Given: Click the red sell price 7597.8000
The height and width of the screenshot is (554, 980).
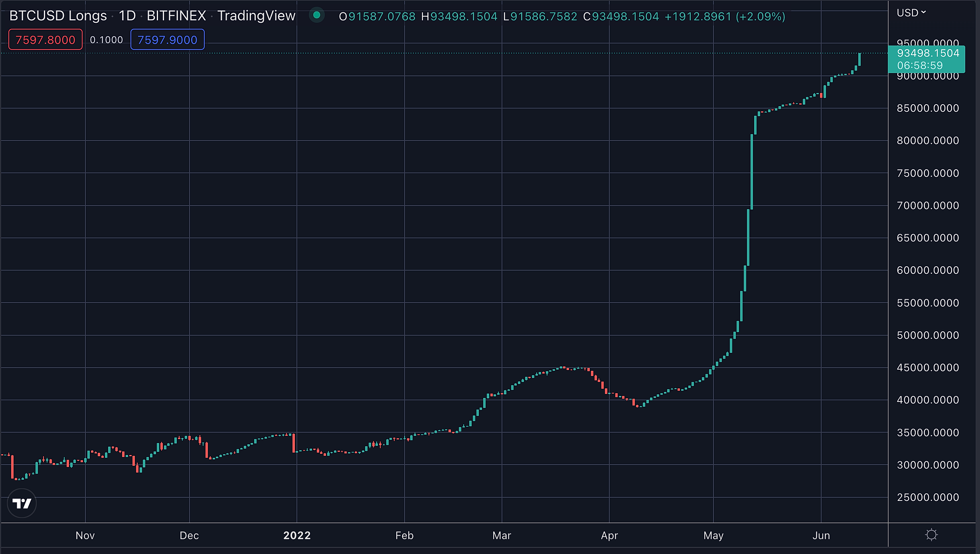Looking at the screenshot, I should (x=45, y=40).
